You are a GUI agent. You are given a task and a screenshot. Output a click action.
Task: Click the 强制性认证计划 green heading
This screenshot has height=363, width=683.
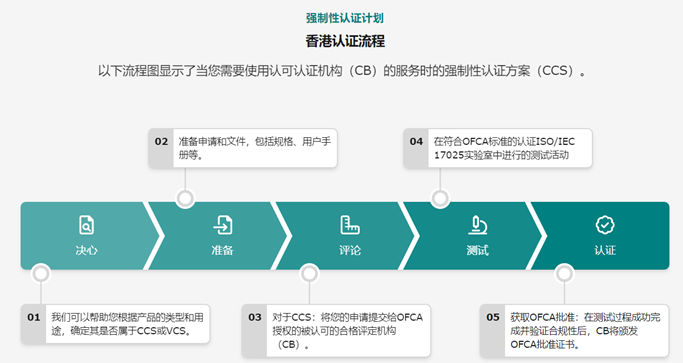[345, 18]
